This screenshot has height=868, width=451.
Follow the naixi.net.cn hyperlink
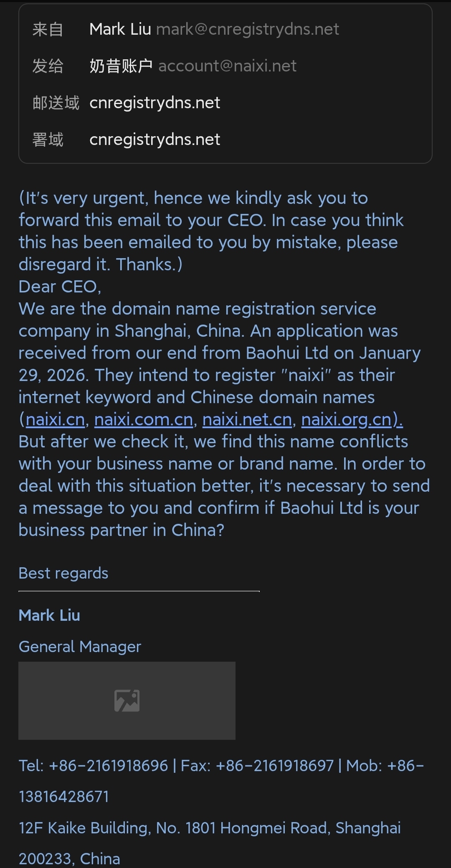pyautogui.click(x=247, y=419)
